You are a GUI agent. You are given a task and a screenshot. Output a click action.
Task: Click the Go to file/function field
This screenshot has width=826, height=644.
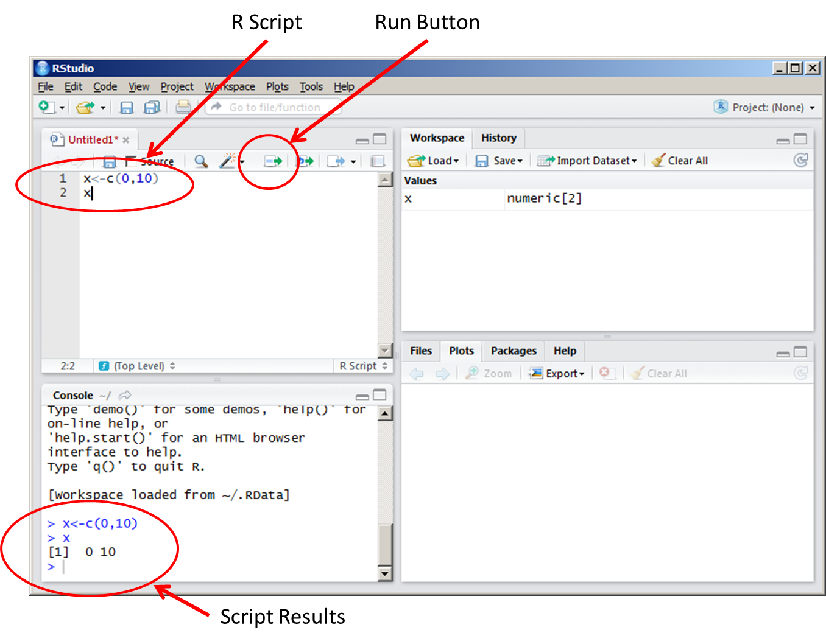(x=274, y=108)
